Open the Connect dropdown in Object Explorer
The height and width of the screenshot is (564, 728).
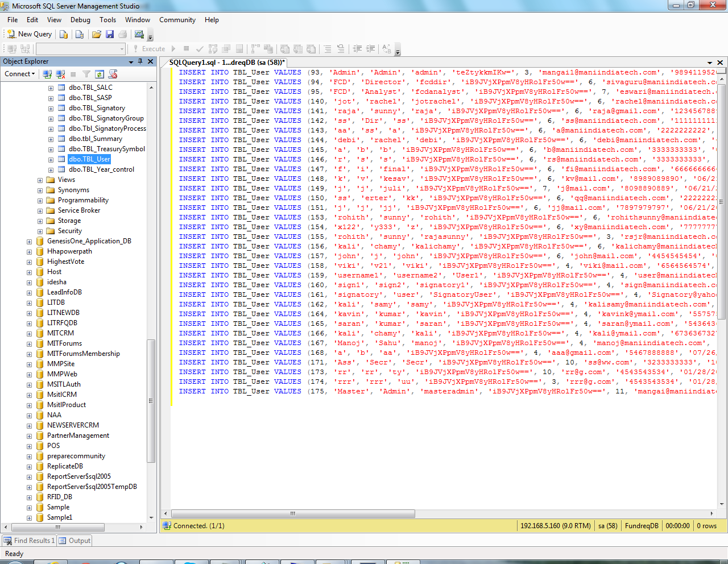[20, 74]
